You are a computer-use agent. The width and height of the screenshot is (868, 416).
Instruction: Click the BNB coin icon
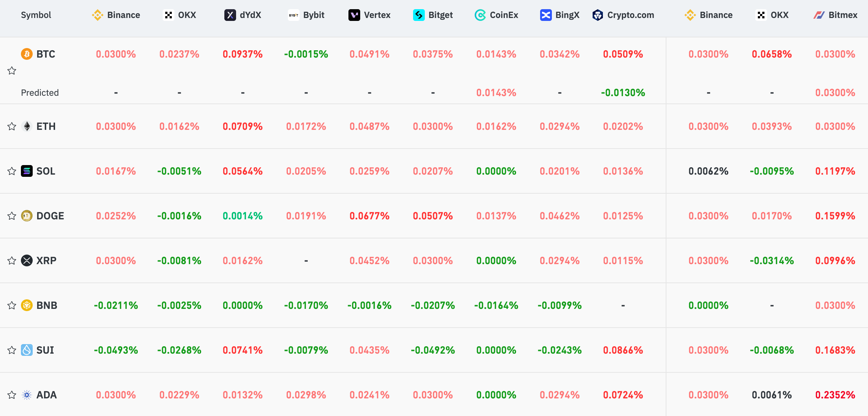point(26,306)
